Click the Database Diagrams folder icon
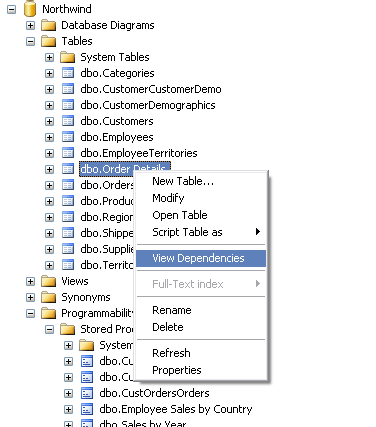Viewport: 376px width, 427px height. pyautogui.click(x=49, y=25)
